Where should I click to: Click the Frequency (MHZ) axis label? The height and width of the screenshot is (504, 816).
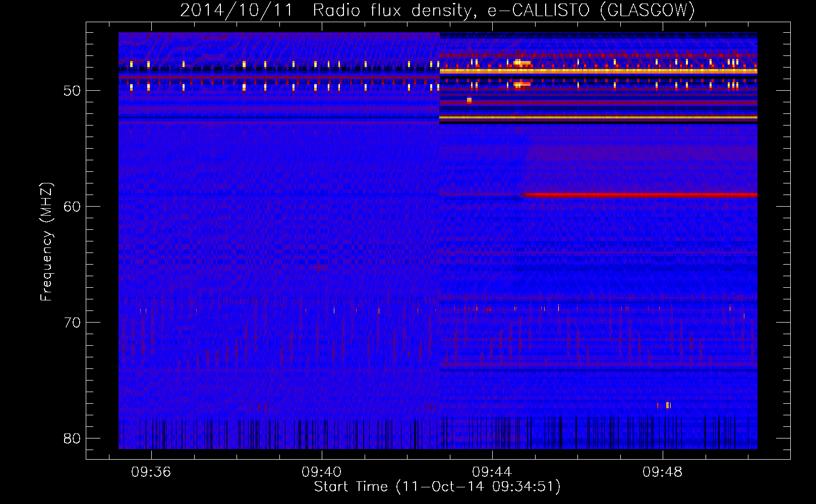click(46, 241)
